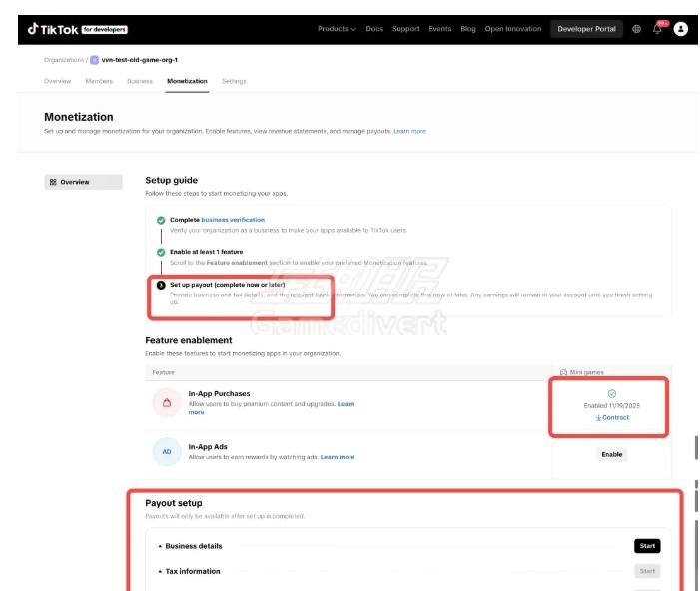Click the Payout setup heading
The height and width of the screenshot is (591, 700).
[173, 503]
